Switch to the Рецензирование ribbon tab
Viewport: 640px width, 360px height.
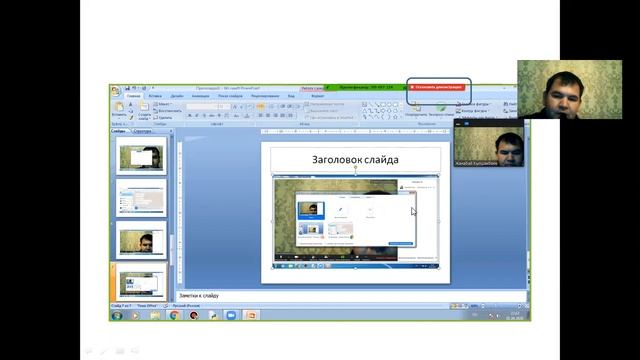coord(265,96)
